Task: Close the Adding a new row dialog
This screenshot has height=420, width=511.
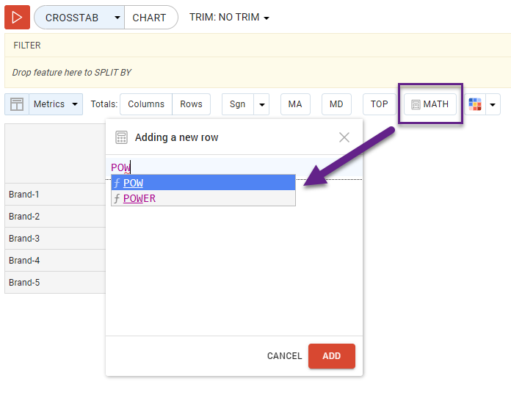Action: pyautogui.click(x=344, y=137)
